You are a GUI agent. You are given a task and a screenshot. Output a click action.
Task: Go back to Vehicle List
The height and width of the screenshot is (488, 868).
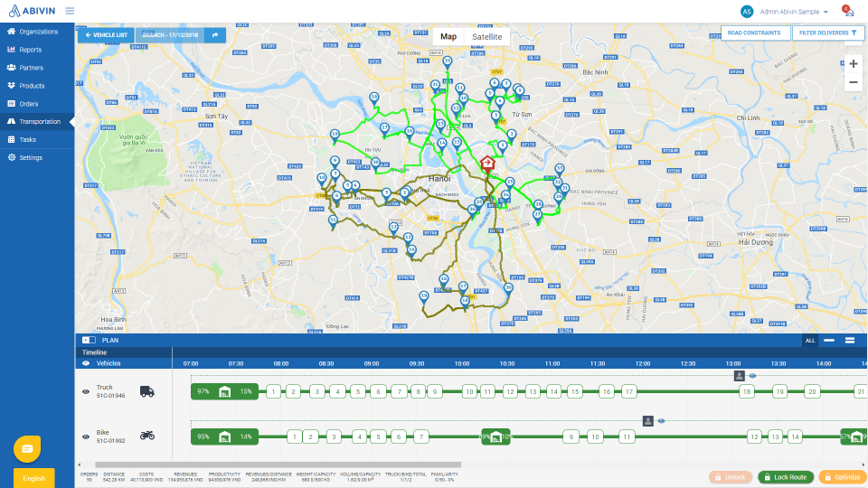(107, 35)
